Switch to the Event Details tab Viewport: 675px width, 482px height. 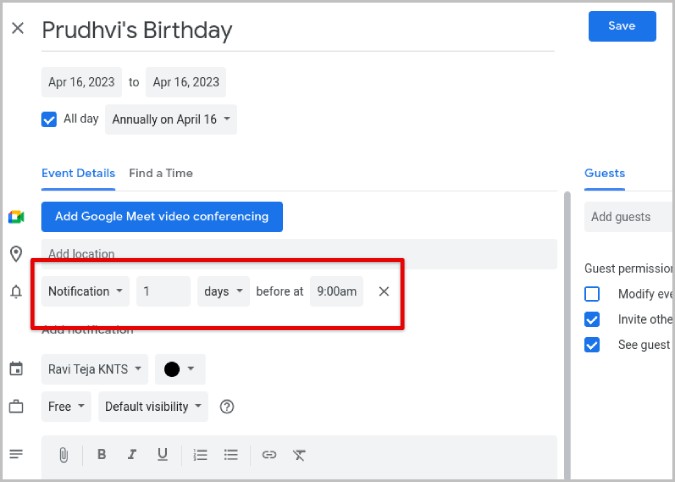[x=78, y=173]
